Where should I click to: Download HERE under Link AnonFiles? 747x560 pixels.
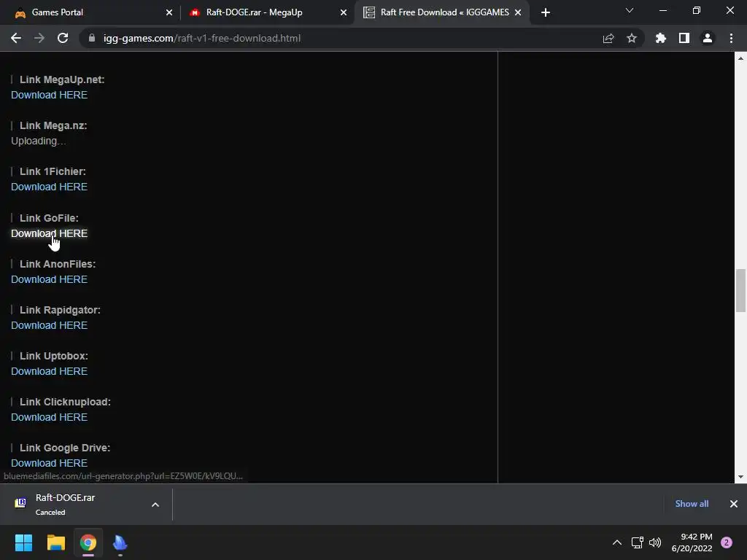tap(49, 279)
